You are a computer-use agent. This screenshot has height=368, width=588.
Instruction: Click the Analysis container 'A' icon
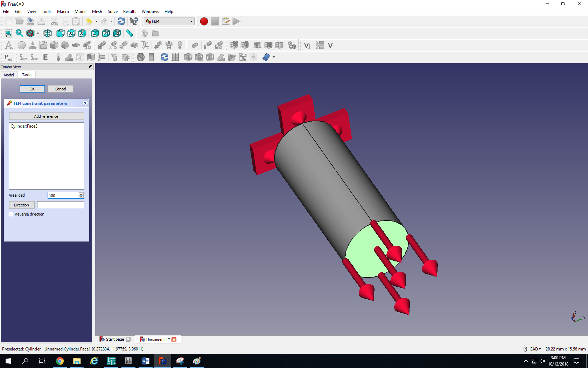pos(9,45)
